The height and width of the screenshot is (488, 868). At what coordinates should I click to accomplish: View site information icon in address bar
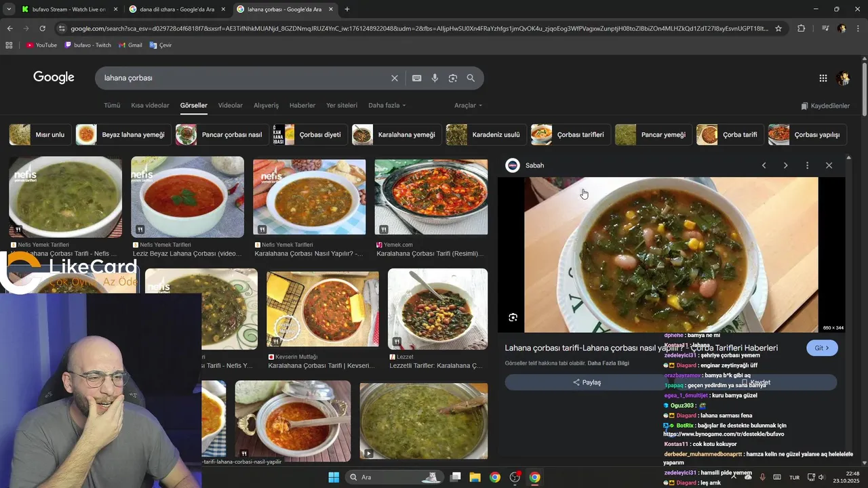tap(62, 28)
